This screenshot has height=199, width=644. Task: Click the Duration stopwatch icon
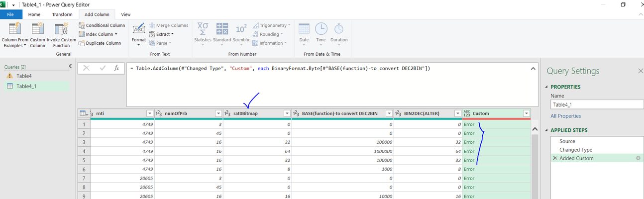click(x=339, y=28)
